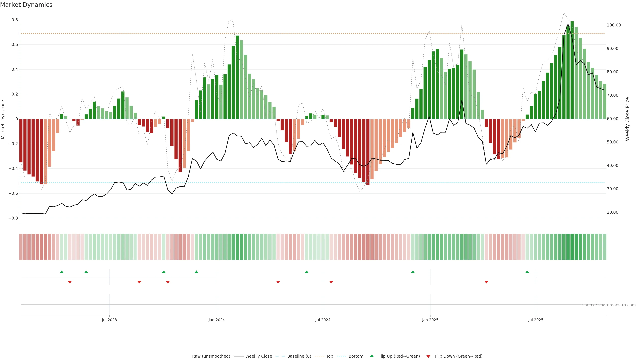The width and height of the screenshot is (644, 362).
Task: Toggle the Weekly Close legend entry
Action: tap(258, 356)
